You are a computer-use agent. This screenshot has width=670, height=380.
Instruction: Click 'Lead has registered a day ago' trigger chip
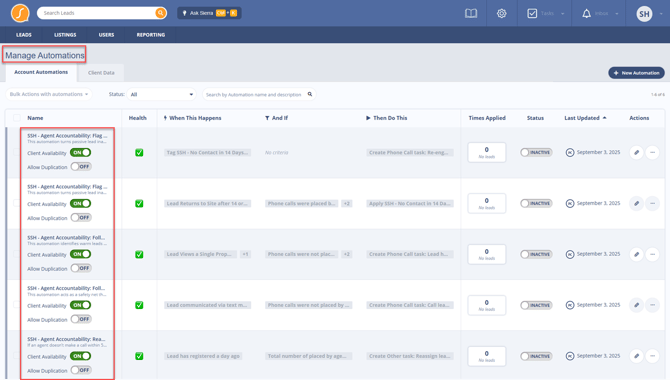click(203, 356)
